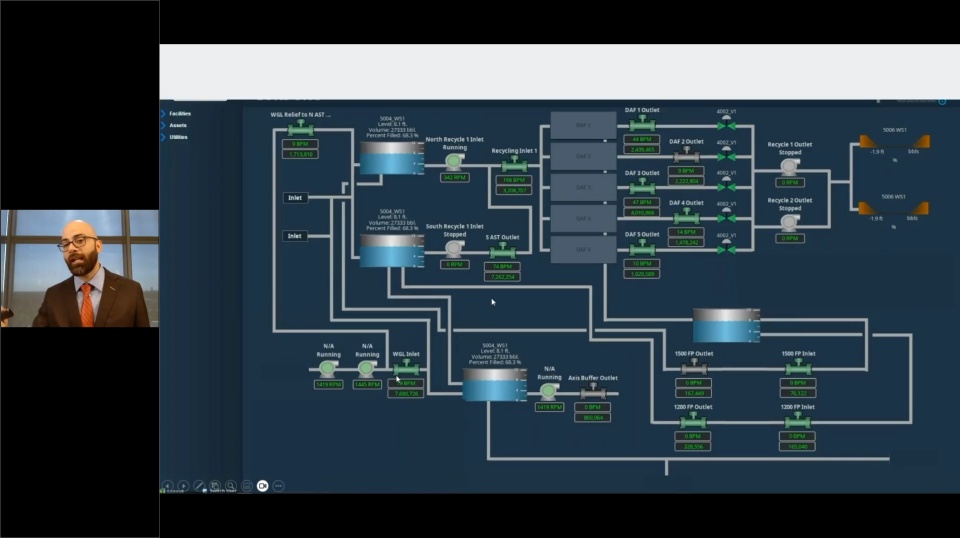The width and height of the screenshot is (960, 538).
Task: Open the DAF 5 unit block
Action: point(583,250)
